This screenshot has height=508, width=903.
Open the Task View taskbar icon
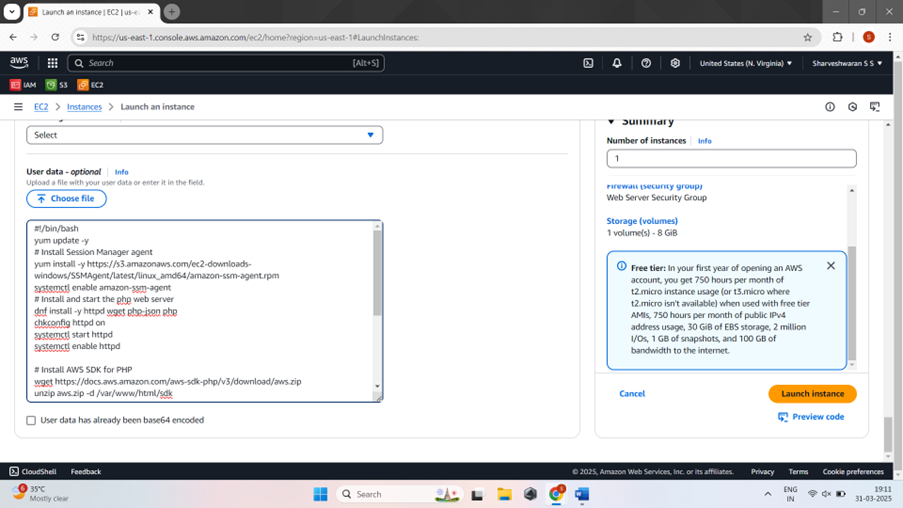[x=477, y=494]
